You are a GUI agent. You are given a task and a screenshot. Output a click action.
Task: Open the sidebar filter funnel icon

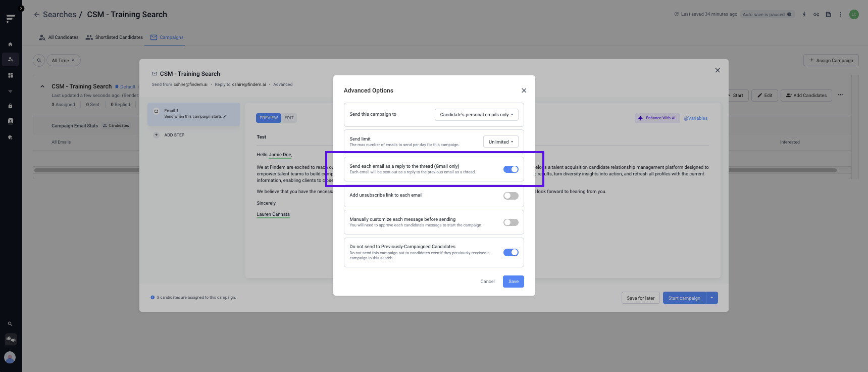[x=10, y=91]
